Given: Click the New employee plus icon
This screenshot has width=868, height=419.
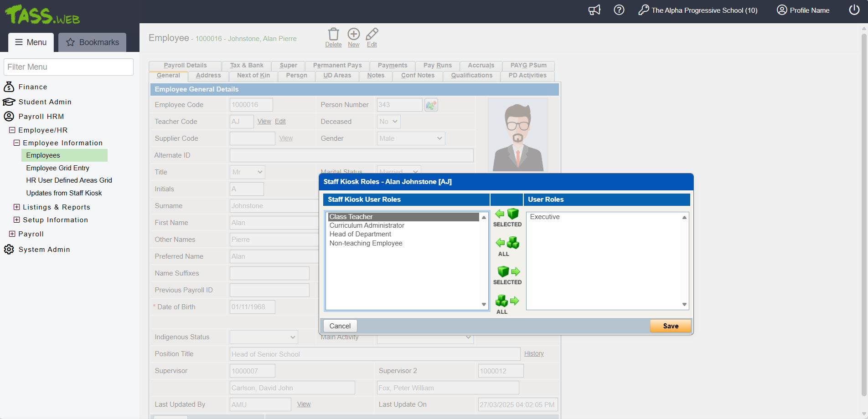Looking at the screenshot, I should pyautogui.click(x=354, y=35).
